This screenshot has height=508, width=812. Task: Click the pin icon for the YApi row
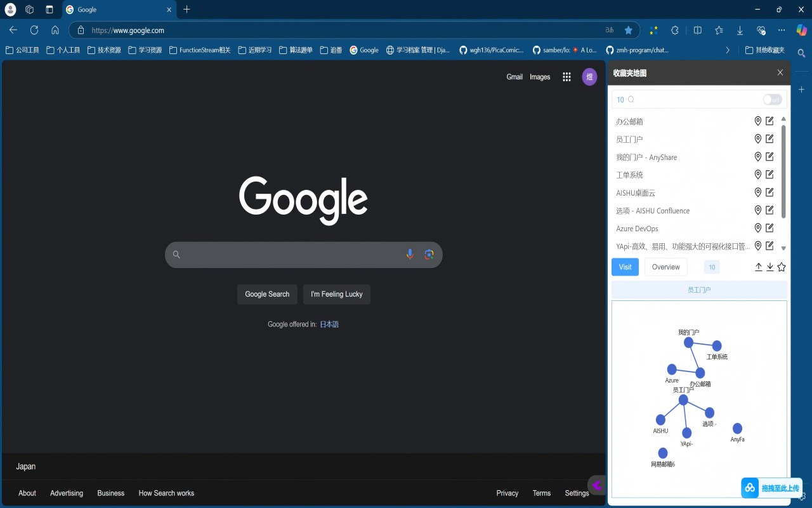coord(757,245)
